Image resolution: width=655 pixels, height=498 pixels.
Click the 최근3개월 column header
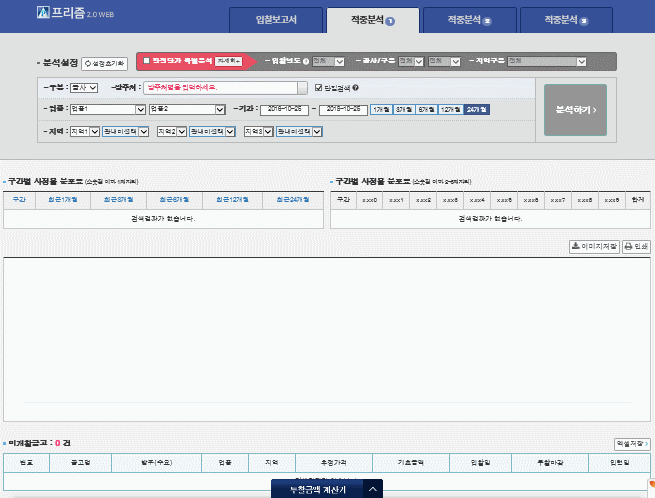tap(118, 200)
